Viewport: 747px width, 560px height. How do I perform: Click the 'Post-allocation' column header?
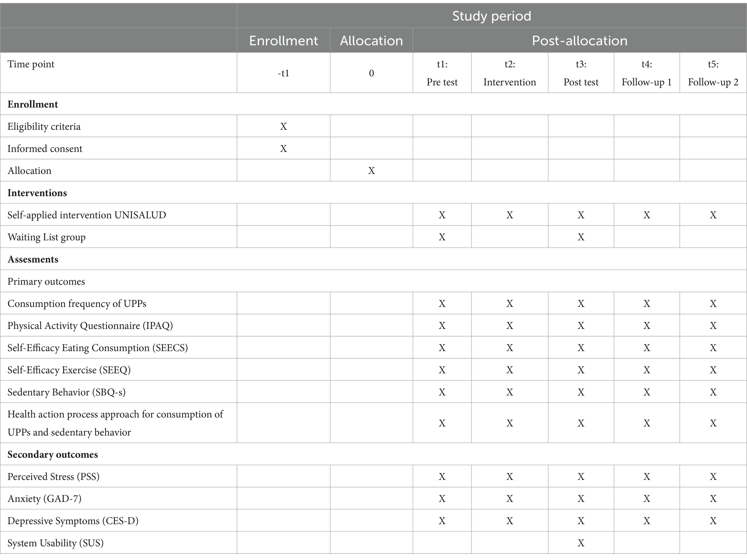[x=580, y=41]
